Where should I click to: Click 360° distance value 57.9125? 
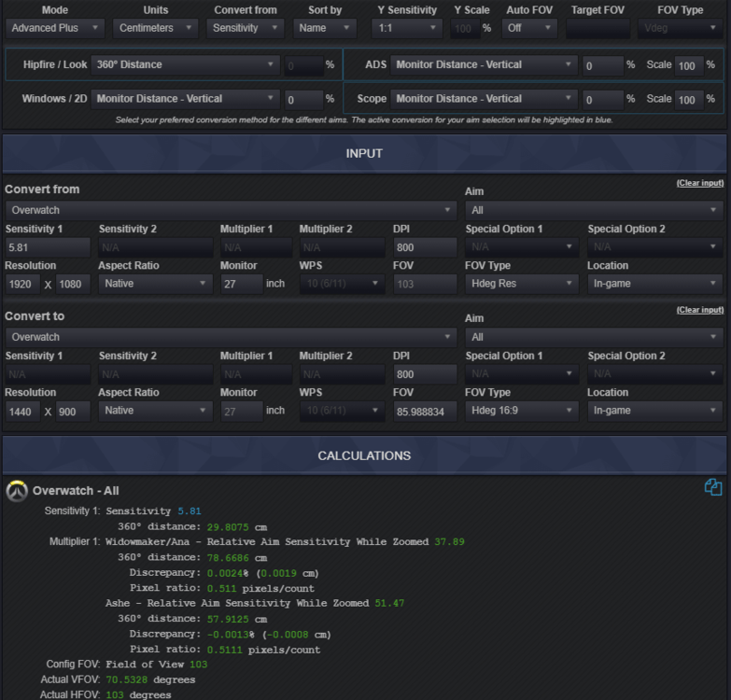(x=228, y=619)
